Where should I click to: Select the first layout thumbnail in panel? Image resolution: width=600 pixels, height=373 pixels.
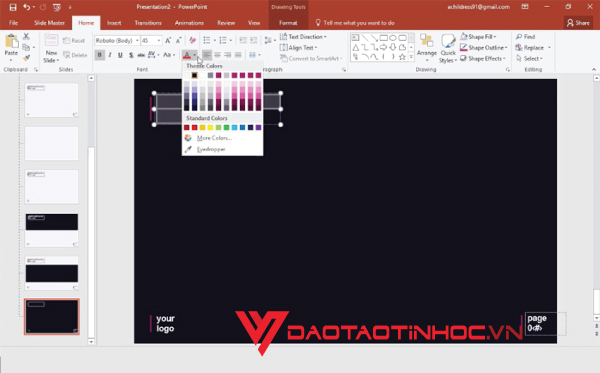click(x=52, y=100)
